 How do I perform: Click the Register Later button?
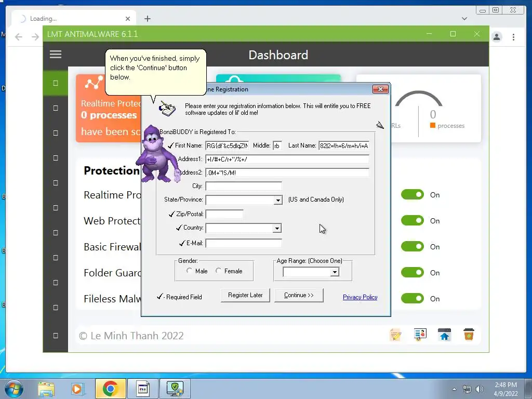[245, 295]
